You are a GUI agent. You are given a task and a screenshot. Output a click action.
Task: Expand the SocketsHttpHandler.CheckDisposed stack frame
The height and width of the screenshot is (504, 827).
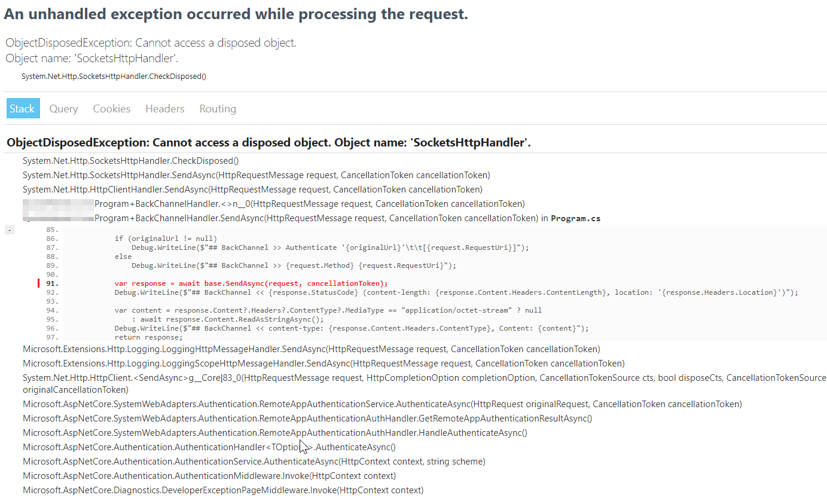[x=130, y=160]
